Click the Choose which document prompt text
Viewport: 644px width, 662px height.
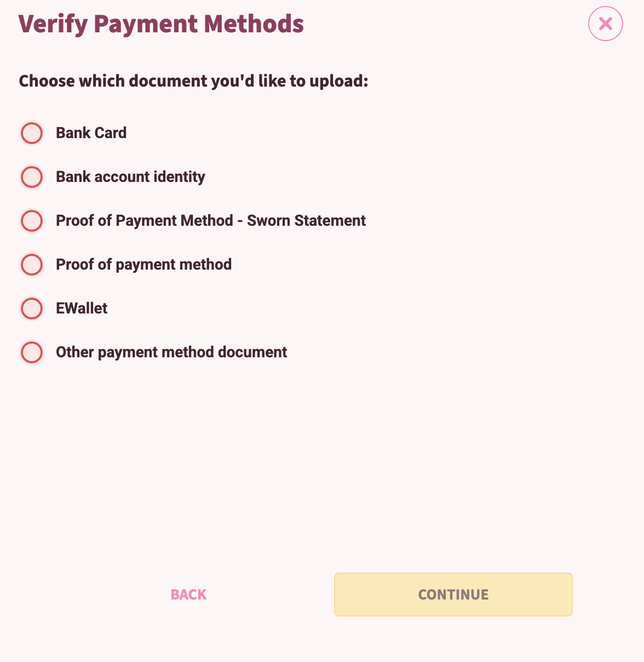click(x=193, y=81)
